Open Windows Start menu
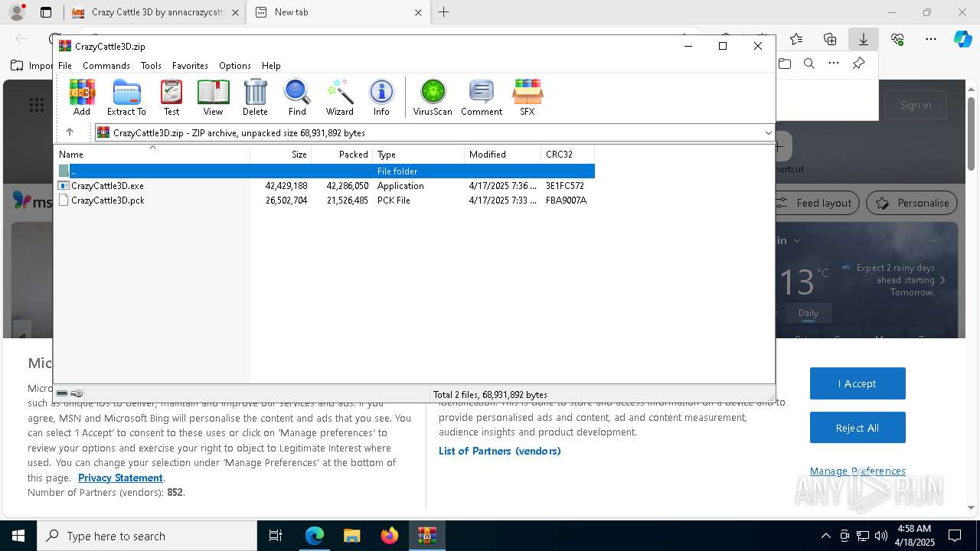This screenshot has width=980, height=551. pos(18,536)
